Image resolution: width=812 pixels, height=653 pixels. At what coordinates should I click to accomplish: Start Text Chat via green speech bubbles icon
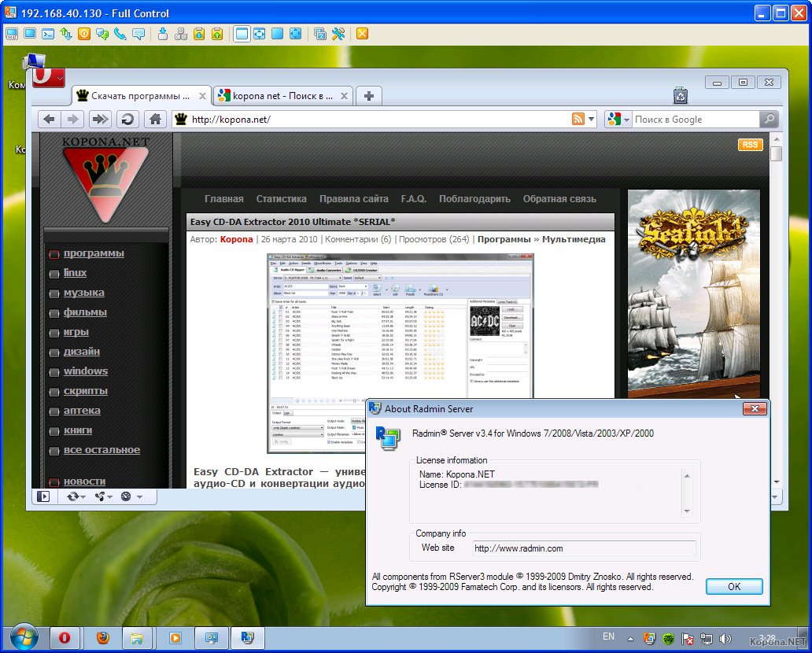pyautogui.click(x=102, y=34)
